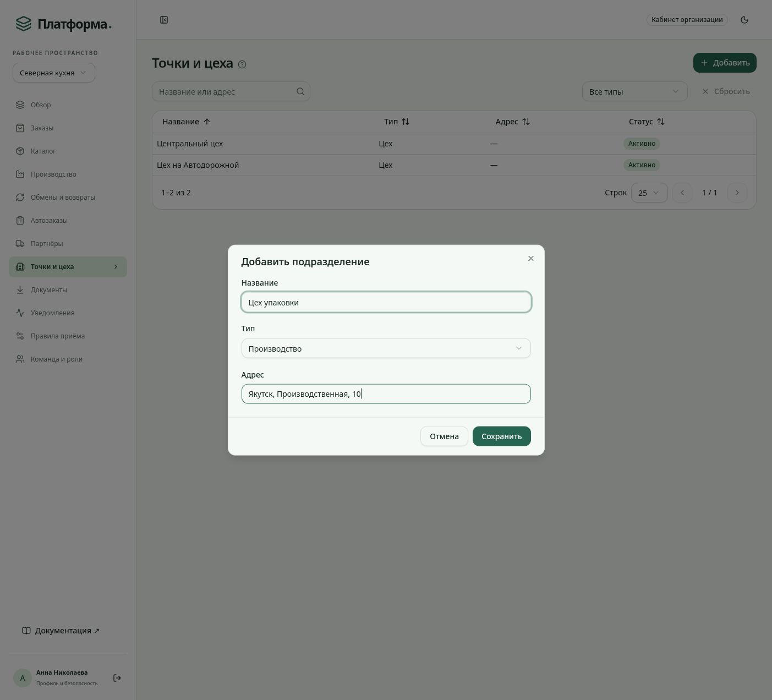772x700 pixels.
Task: Focus the Название или адрес search box
Action: pyautogui.click(x=231, y=91)
